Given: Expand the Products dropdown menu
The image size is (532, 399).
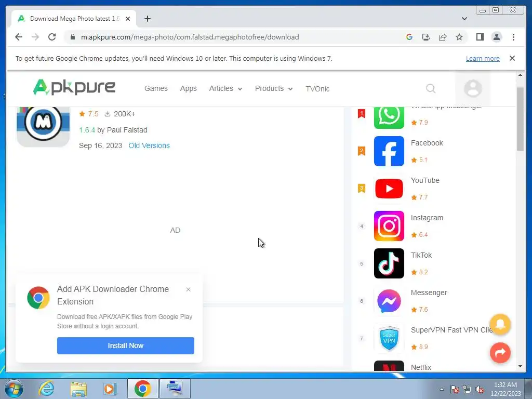Looking at the screenshot, I should point(274,88).
